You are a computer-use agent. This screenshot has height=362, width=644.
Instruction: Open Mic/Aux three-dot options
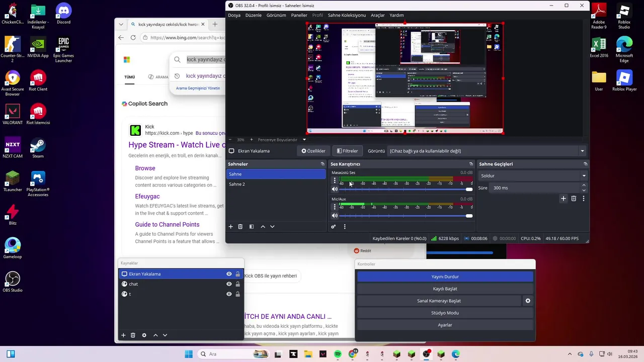click(x=335, y=207)
